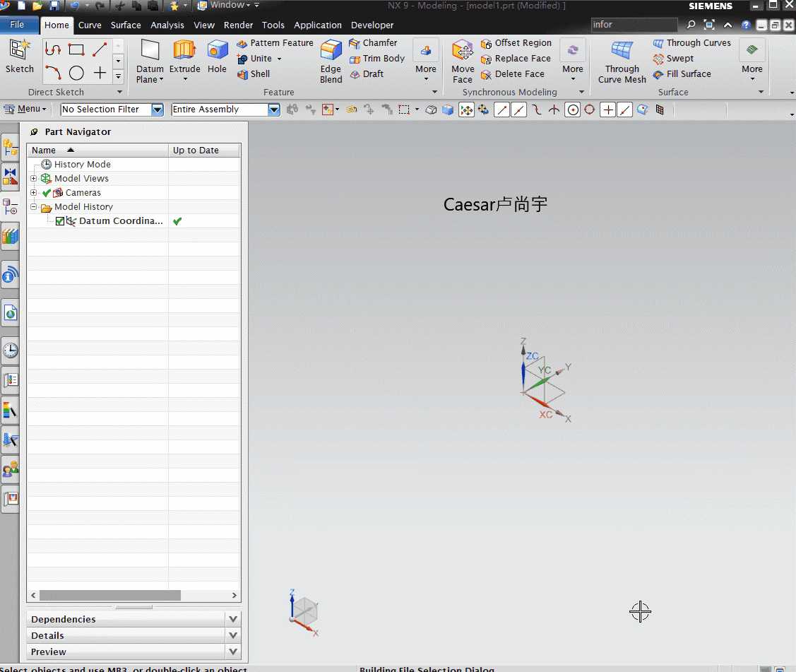
Task: Click Replace Face command
Action: pos(516,59)
